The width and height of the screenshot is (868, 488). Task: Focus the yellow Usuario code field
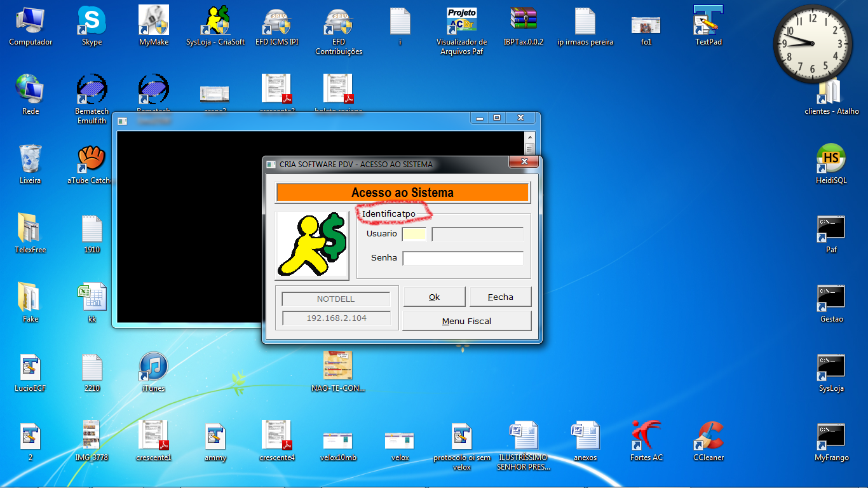[x=414, y=234]
